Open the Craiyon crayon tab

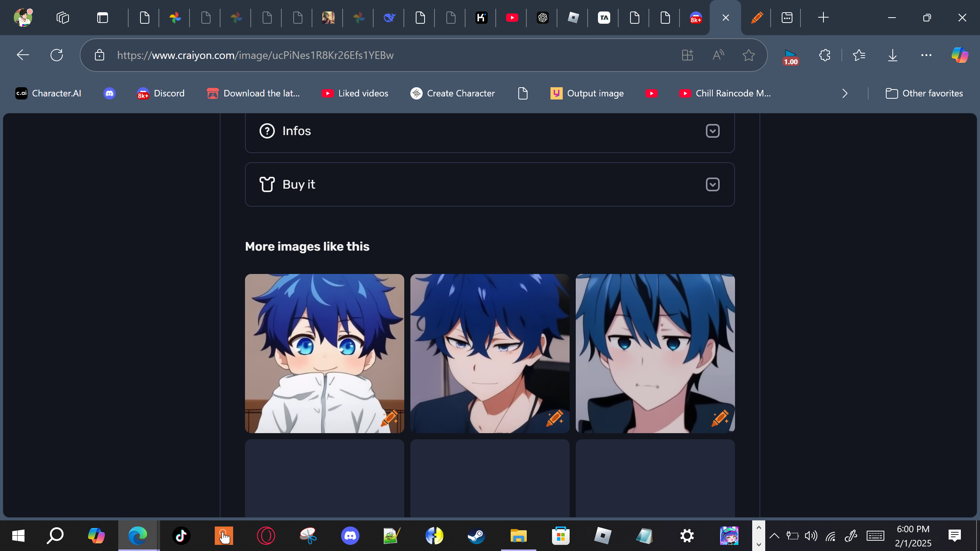click(756, 18)
